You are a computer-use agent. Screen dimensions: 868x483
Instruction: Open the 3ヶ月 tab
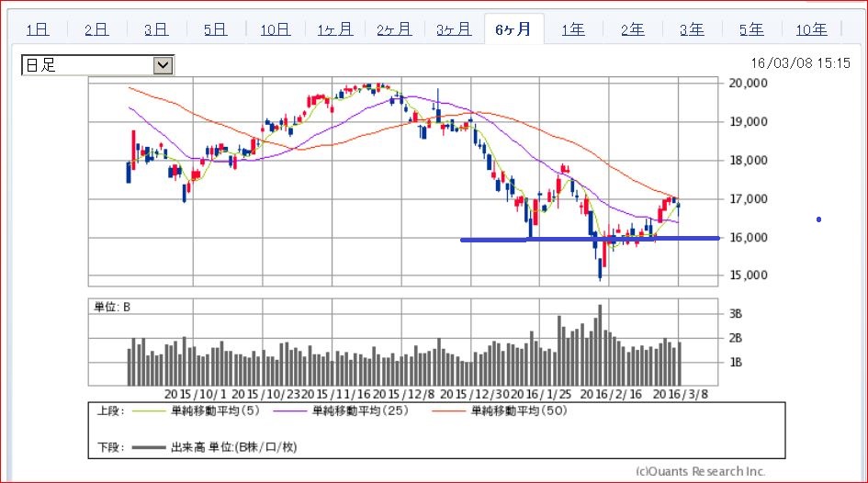click(454, 29)
